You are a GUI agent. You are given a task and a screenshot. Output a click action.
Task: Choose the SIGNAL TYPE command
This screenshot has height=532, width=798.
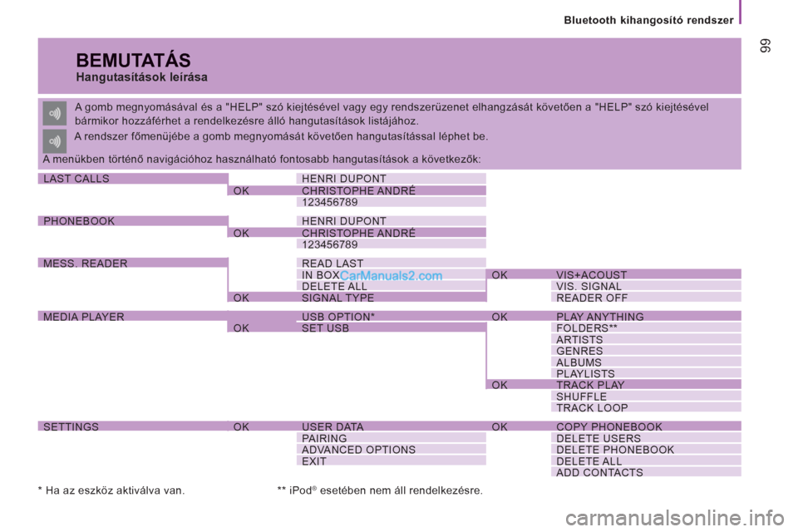point(391,298)
